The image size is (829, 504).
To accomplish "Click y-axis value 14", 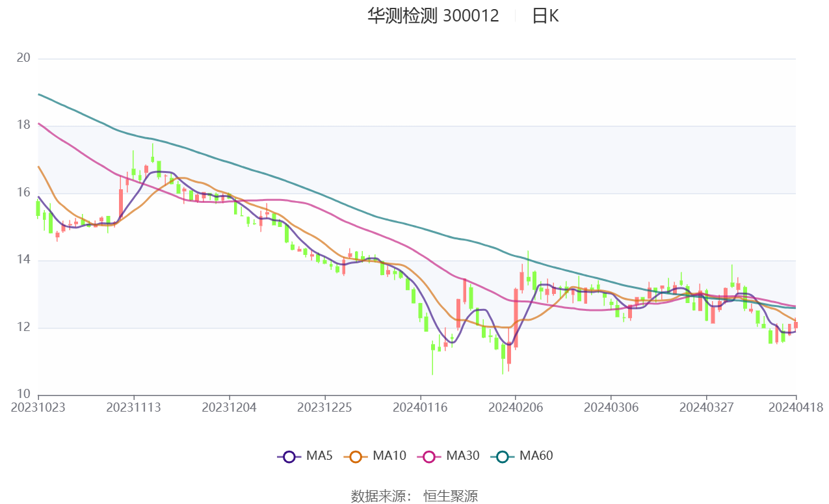I will pos(23,260).
